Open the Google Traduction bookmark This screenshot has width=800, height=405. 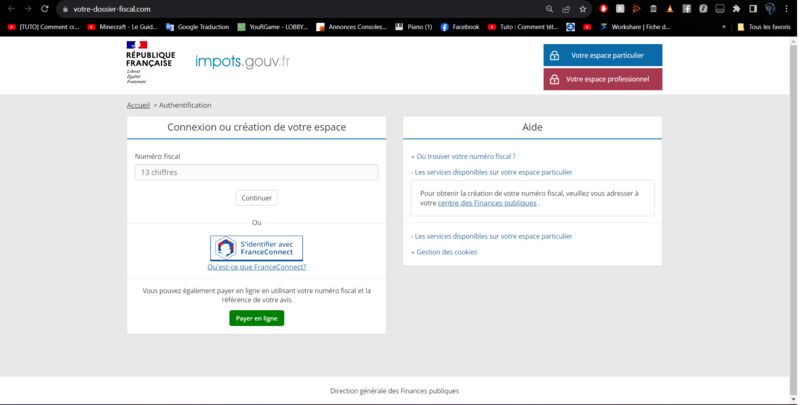pos(197,27)
